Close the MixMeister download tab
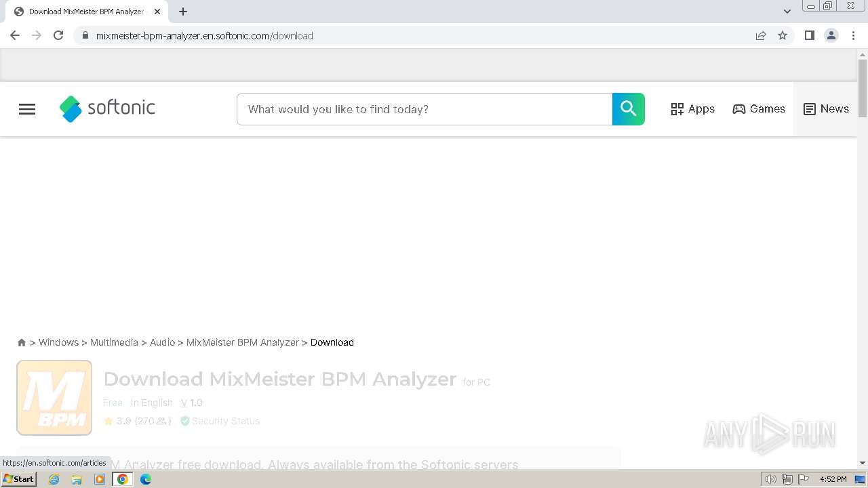This screenshot has height=488, width=868. click(x=157, y=12)
